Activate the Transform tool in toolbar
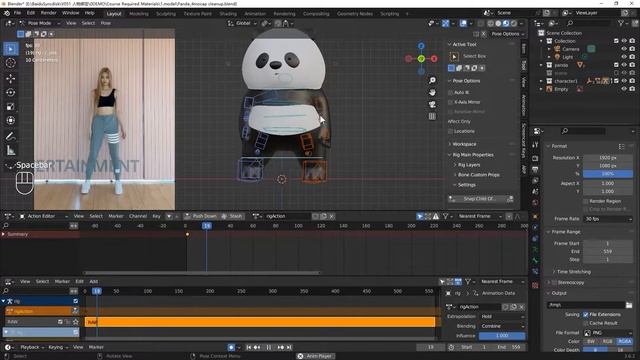This screenshot has width=640, height=360. 11,120
